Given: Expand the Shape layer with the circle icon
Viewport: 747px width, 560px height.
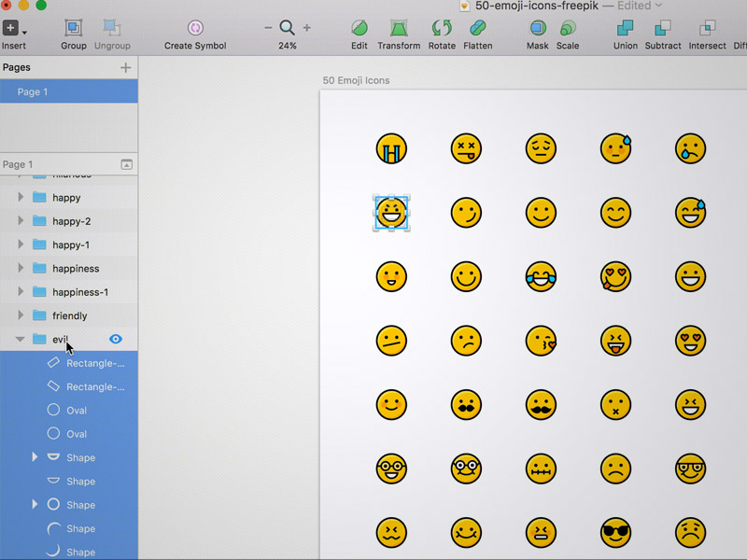Looking at the screenshot, I should point(35,504).
